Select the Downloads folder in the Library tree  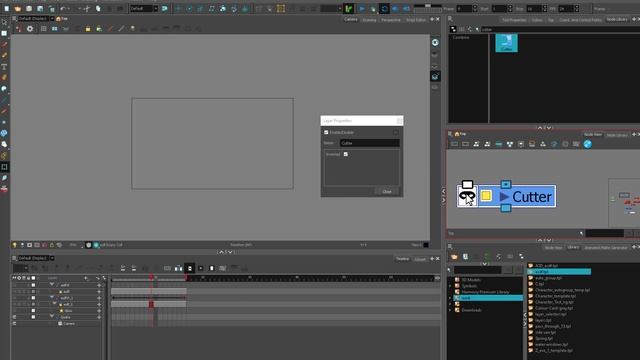click(471, 310)
